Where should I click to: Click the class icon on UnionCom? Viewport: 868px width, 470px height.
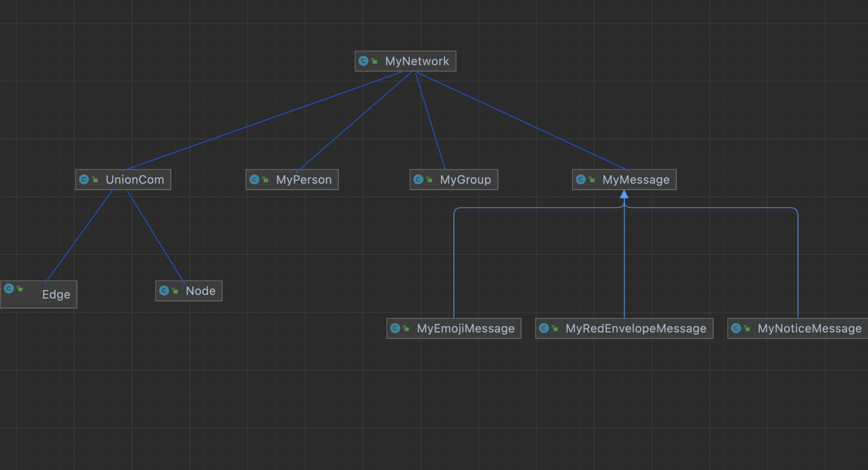click(x=84, y=179)
